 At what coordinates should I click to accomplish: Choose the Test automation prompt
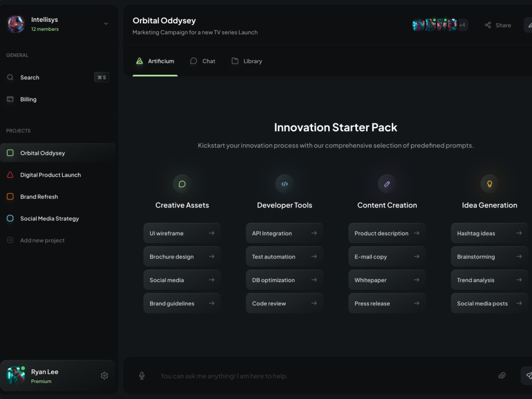point(285,256)
